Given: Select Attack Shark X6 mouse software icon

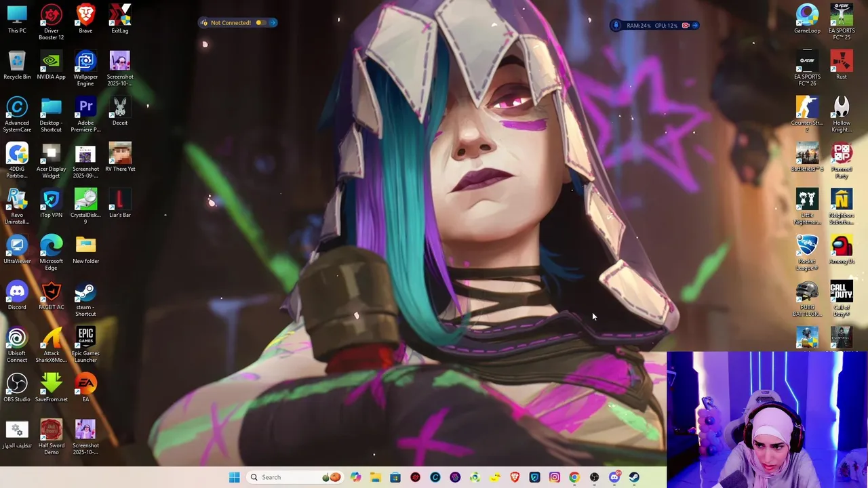Looking at the screenshot, I should pyautogui.click(x=51, y=344).
